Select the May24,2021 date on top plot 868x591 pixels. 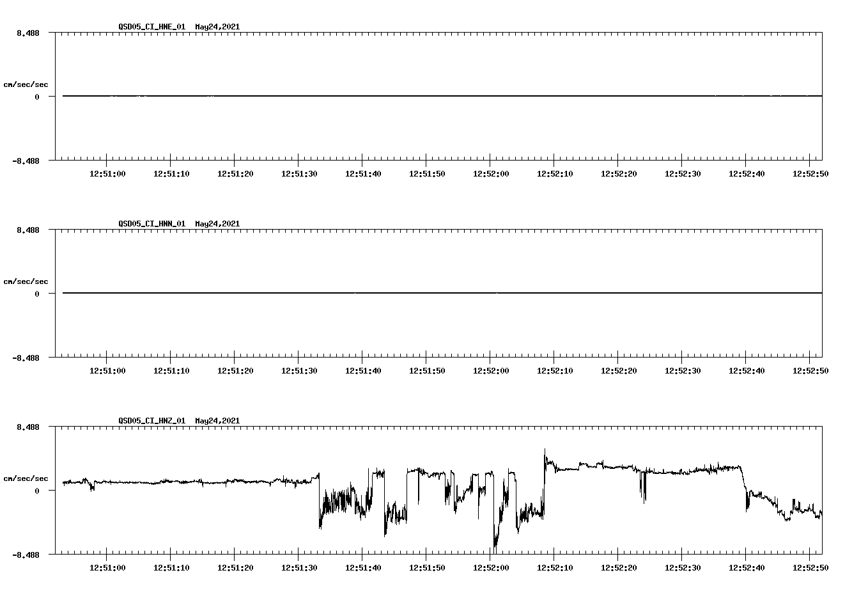217,27
